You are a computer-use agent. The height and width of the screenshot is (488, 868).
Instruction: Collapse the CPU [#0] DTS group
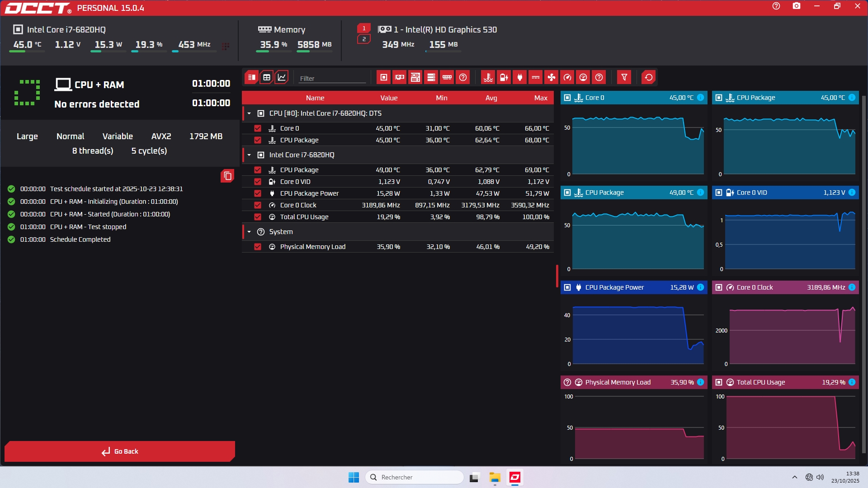[x=249, y=113]
